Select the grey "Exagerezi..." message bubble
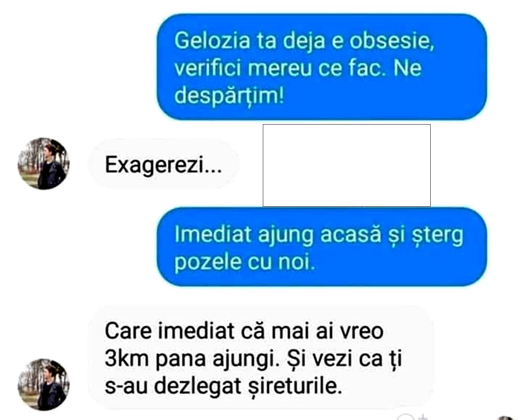522x420 pixels. [x=163, y=164]
